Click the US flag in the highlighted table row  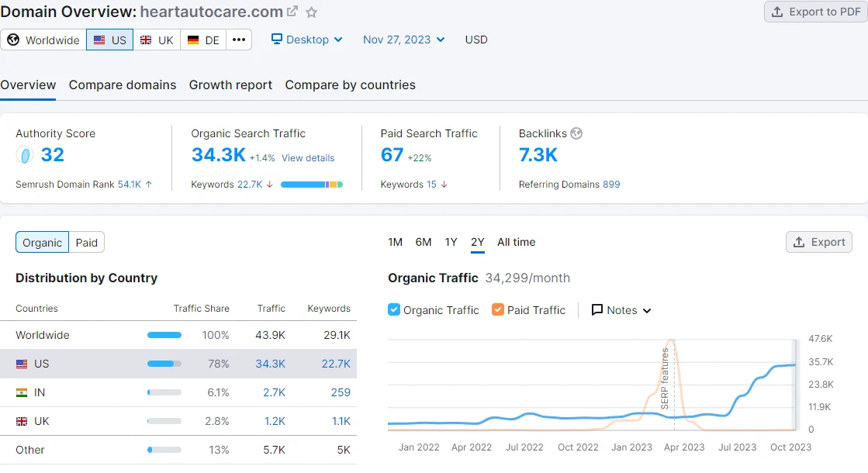tap(22, 364)
